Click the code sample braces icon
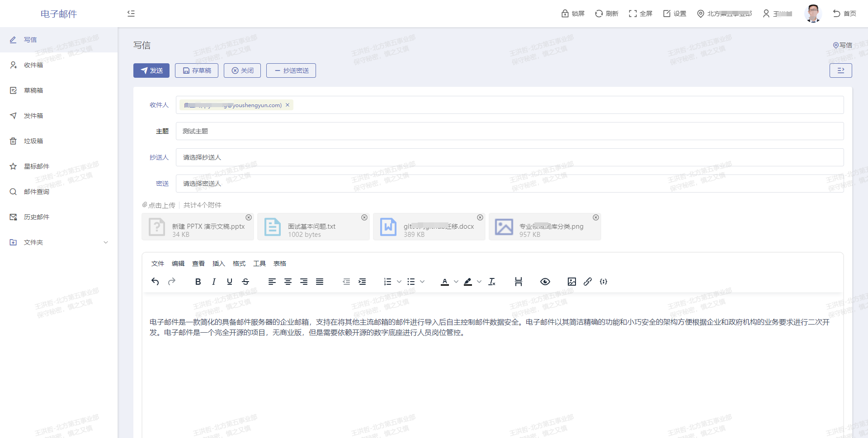The width and height of the screenshot is (868, 438). (x=603, y=282)
